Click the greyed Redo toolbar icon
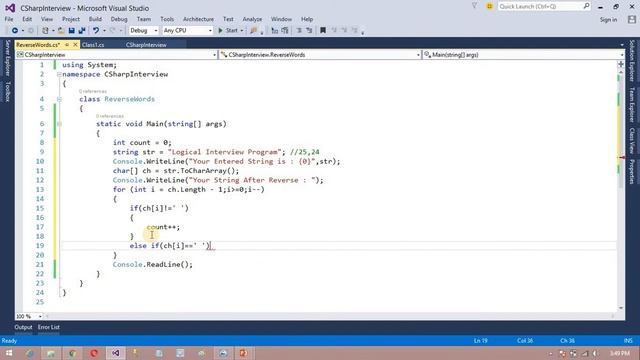 click(x=113, y=31)
